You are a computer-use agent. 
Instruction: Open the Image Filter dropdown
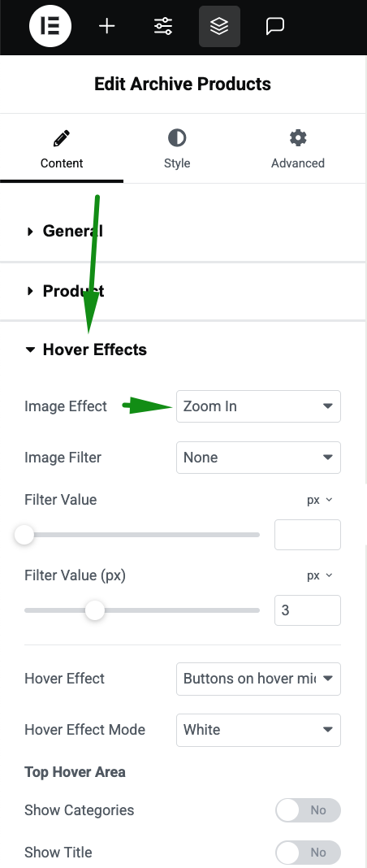click(x=258, y=458)
